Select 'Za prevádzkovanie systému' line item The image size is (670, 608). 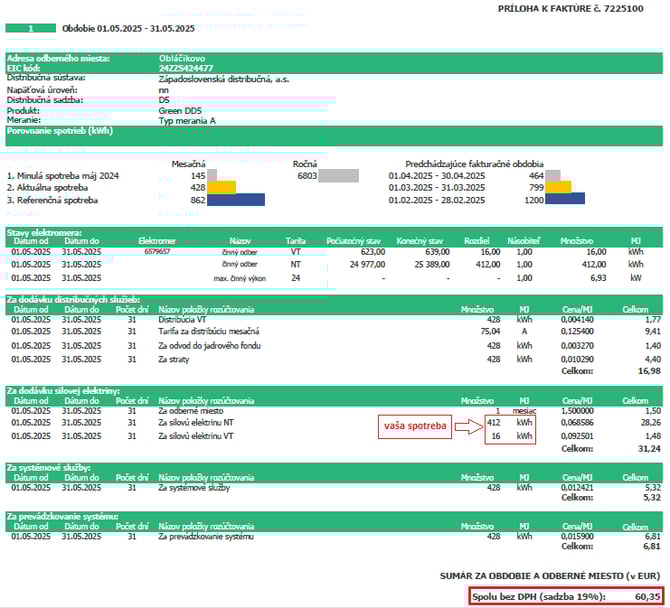pyautogui.click(x=206, y=536)
